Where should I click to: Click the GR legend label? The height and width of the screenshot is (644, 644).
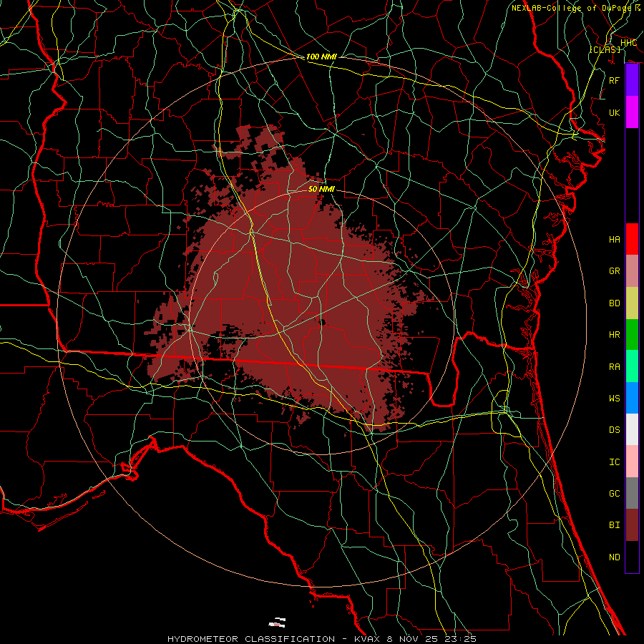615,271
